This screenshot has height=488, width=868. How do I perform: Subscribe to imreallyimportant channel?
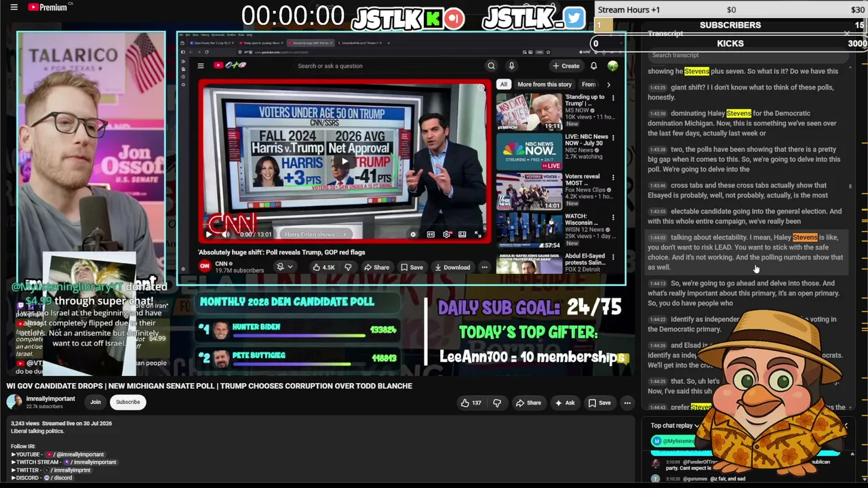(x=127, y=402)
